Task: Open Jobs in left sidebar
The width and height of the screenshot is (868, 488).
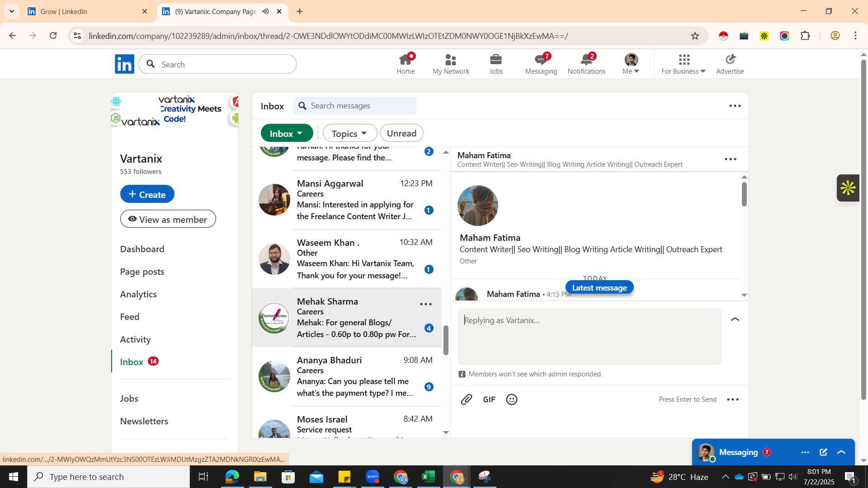Action: pyautogui.click(x=129, y=399)
